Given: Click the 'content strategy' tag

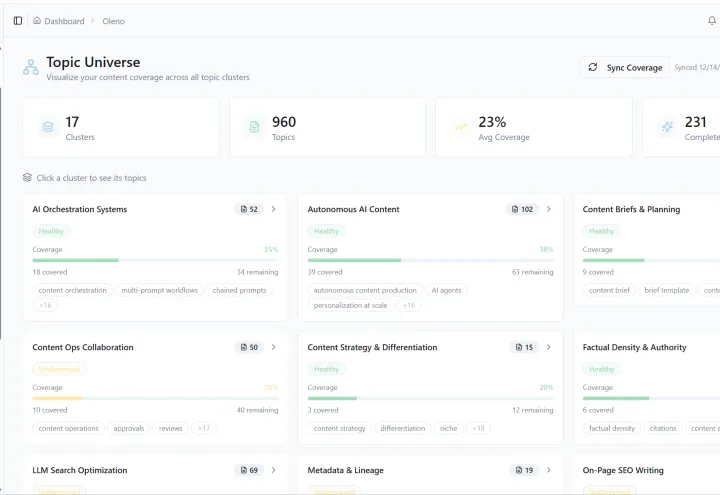Looking at the screenshot, I should (340, 428).
